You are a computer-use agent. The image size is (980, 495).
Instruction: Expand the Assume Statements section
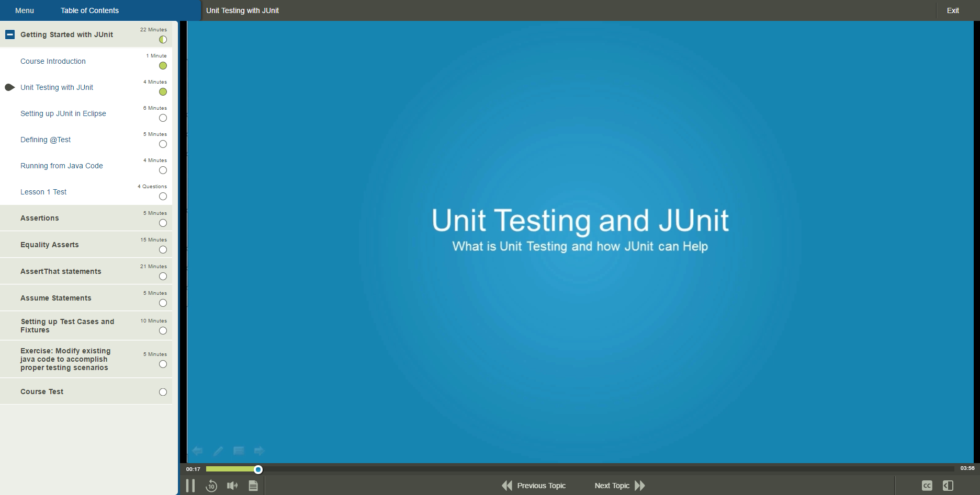[56, 297]
